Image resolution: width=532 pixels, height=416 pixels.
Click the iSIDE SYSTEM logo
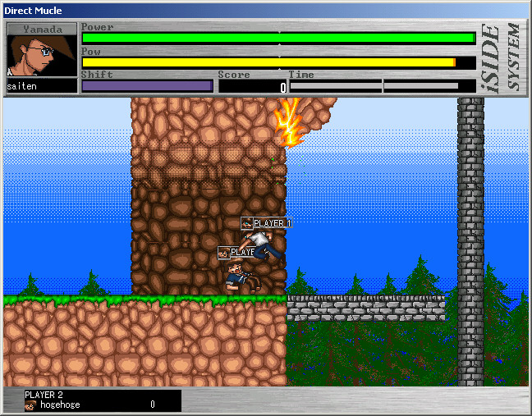pos(502,58)
